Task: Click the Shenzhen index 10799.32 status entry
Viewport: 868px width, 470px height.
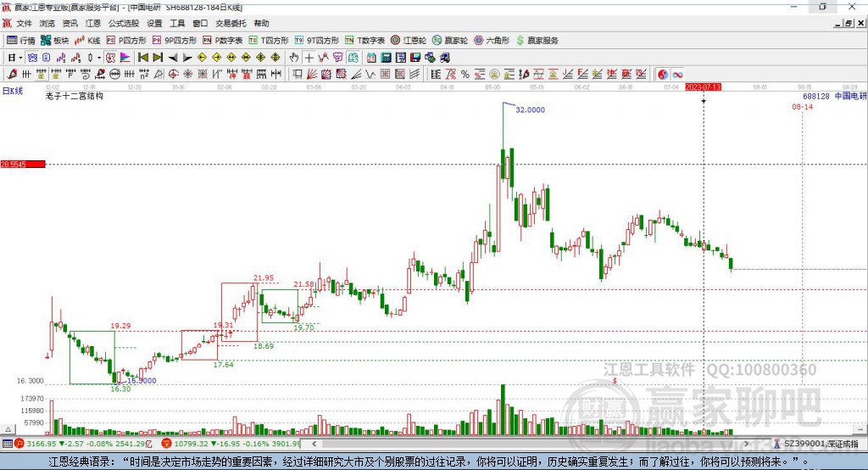Action: tap(231, 444)
